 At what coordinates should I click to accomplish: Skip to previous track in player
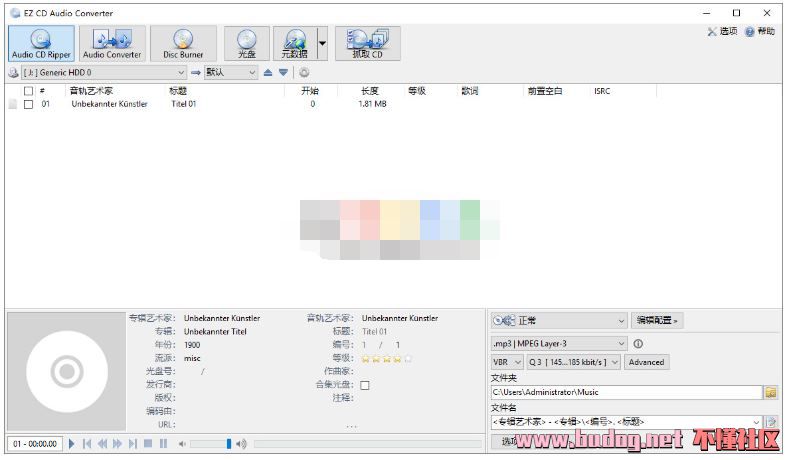(x=87, y=444)
